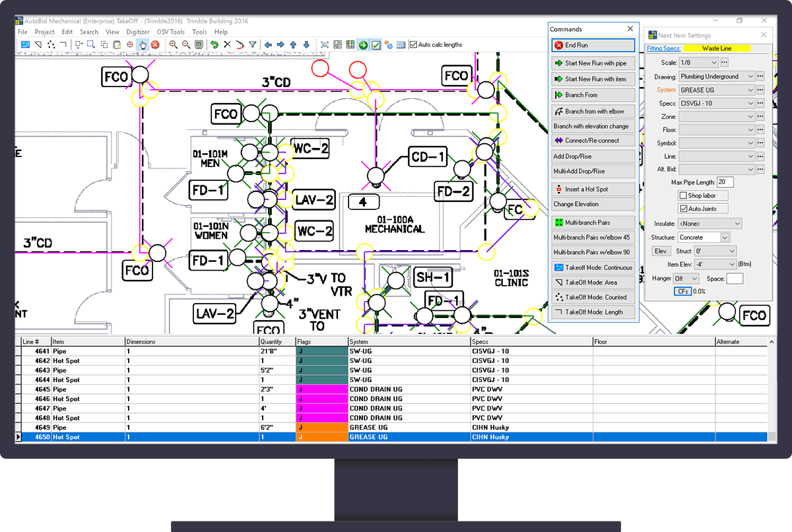Click the blue up arrow icon
The image size is (792, 532).
click(294, 45)
